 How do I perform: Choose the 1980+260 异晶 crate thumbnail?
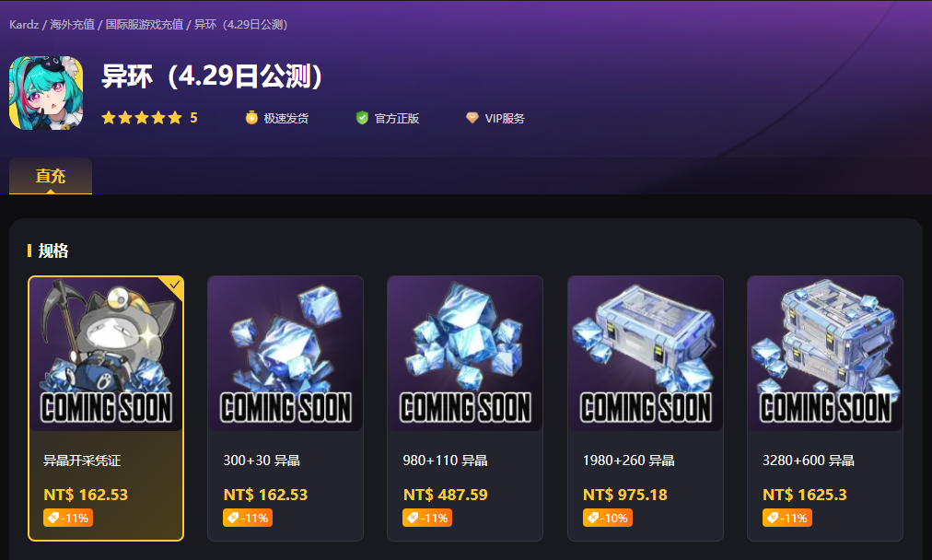pos(646,354)
